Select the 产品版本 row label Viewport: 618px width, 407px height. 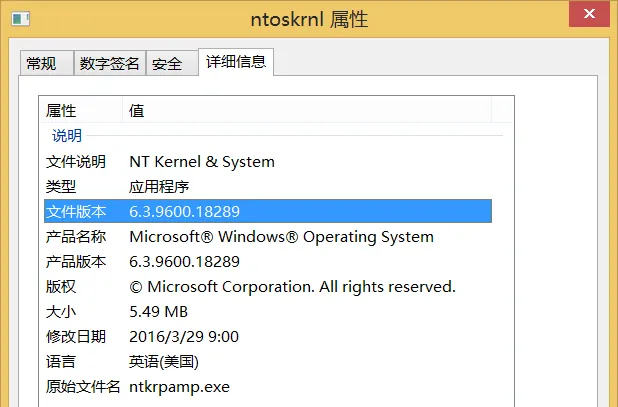(x=76, y=262)
